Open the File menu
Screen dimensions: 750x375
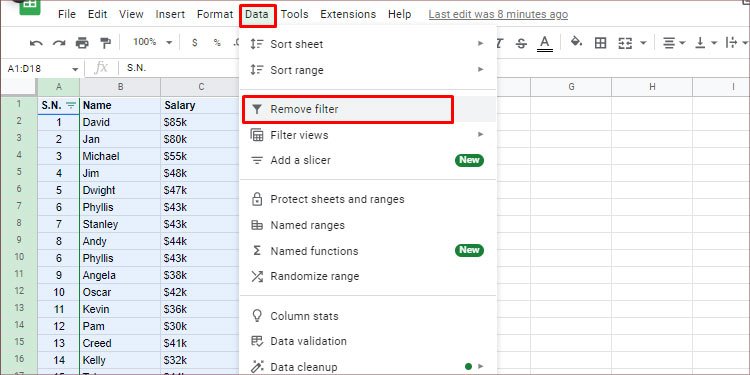click(66, 14)
